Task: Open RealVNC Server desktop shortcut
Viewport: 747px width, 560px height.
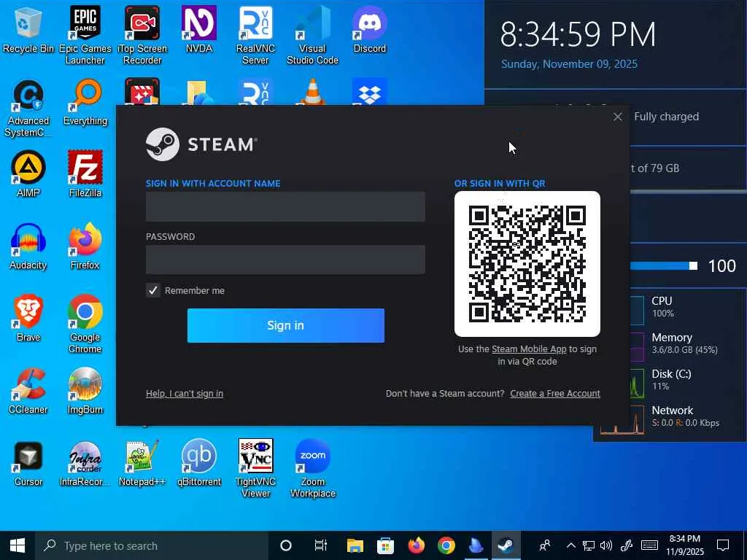Action: 255,35
